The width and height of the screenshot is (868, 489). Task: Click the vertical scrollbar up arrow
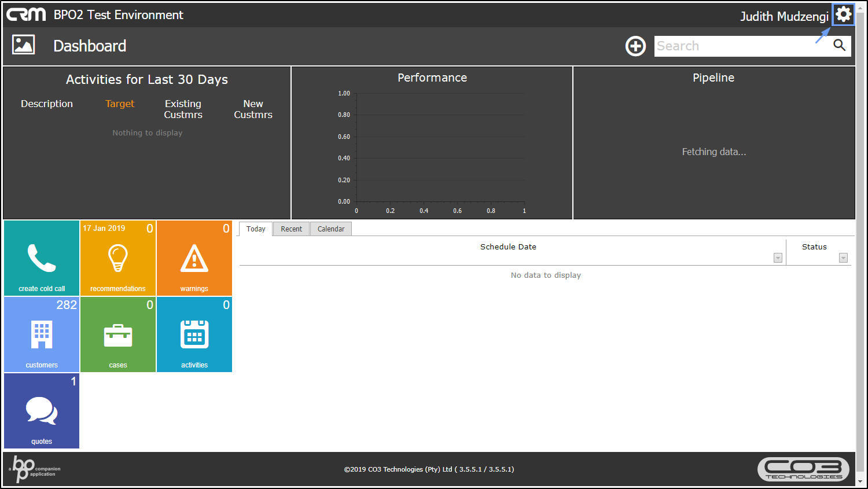coord(860,7)
